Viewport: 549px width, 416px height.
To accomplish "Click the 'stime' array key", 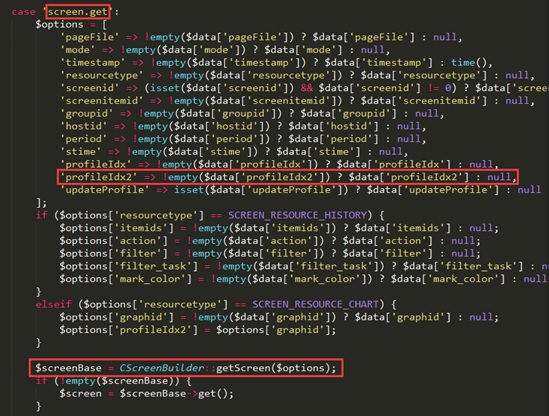I will 81,152.
